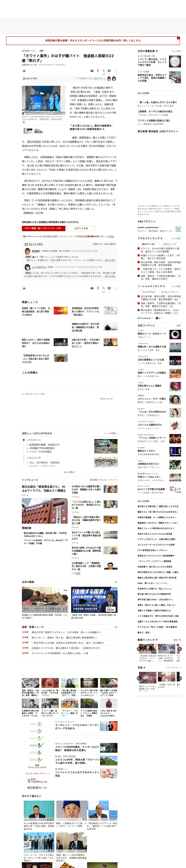The height and width of the screenshot is (868, 186).
Task: Click 横浜市 keyword link in article text
Action: click(x=77, y=88)
